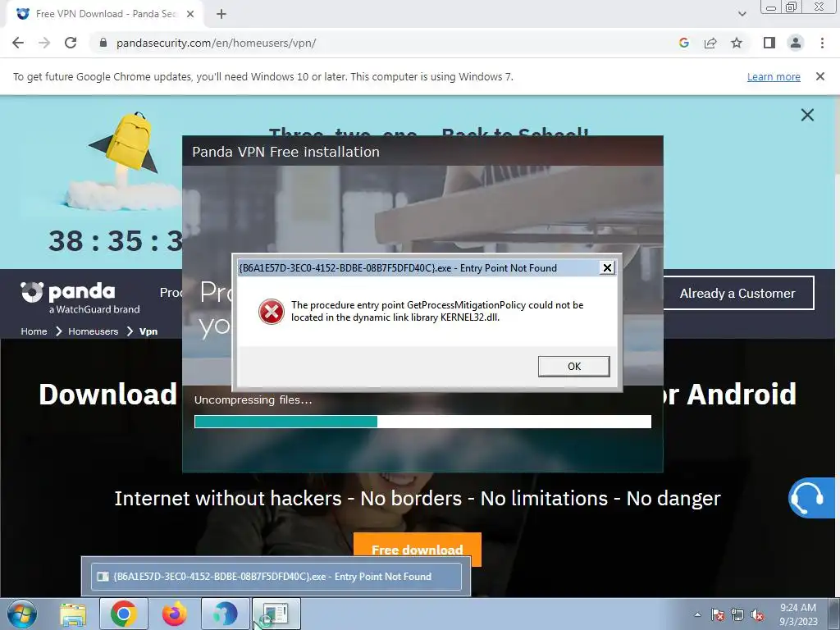Go back using the browser back arrow

tap(18, 43)
